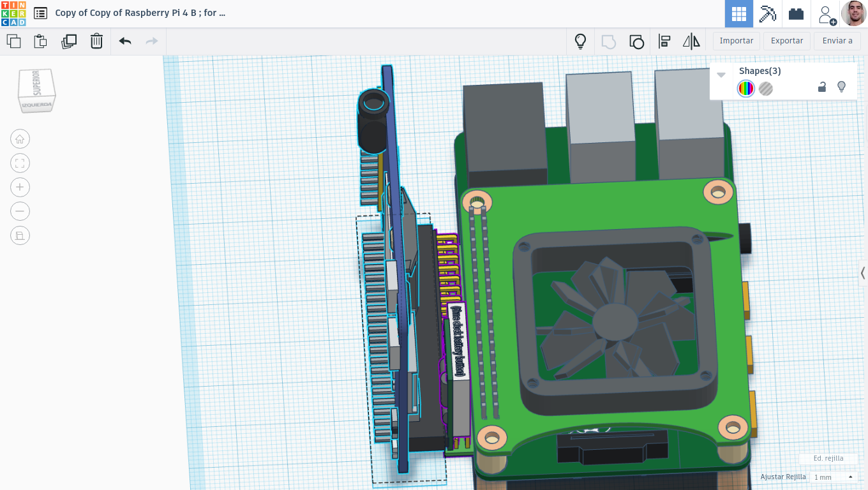Select the Solid multicolor swatch
868x490 pixels.
coord(745,88)
